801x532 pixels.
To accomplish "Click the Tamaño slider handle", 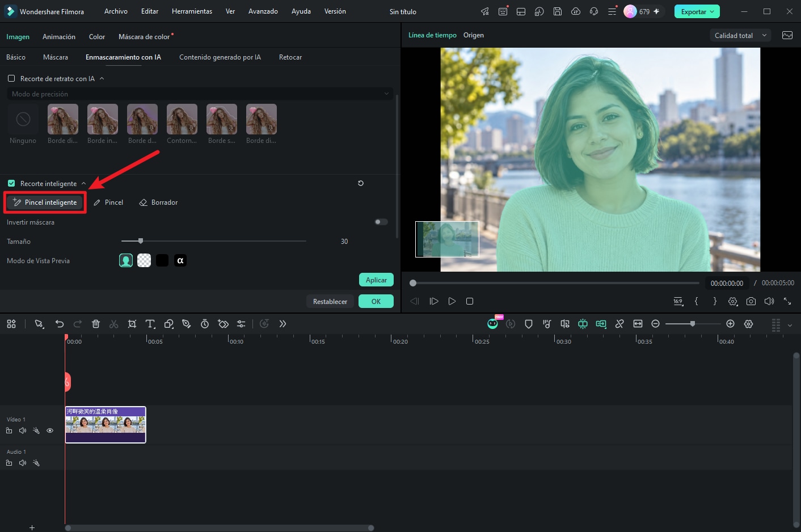I will [141, 241].
